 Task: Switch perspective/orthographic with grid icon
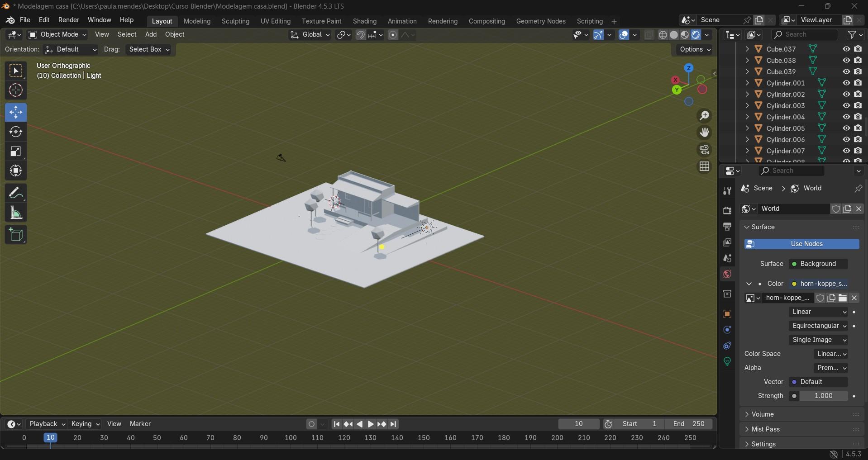704,166
